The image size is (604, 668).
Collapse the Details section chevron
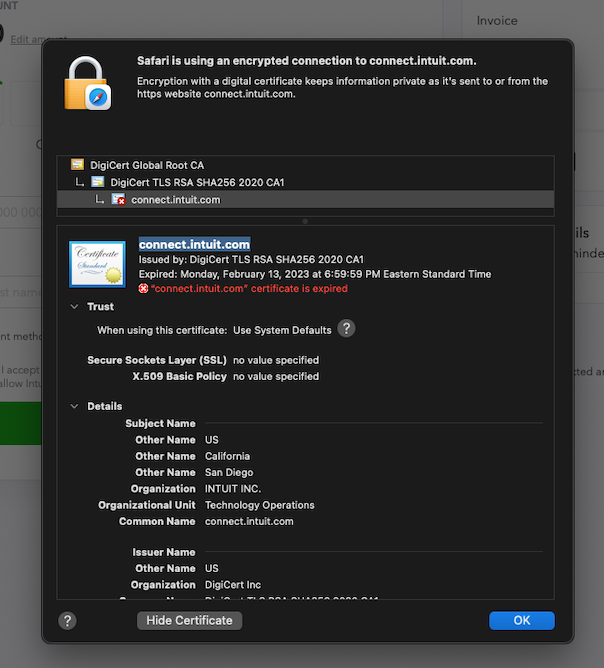click(x=75, y=406)
